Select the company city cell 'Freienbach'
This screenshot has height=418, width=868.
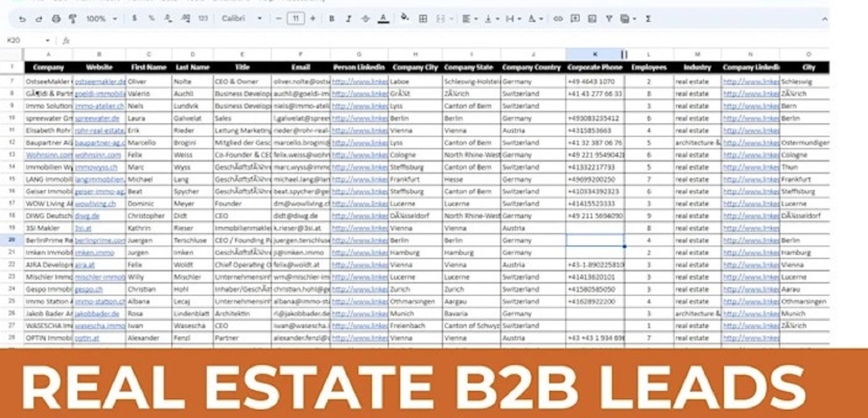coord(415,326)
